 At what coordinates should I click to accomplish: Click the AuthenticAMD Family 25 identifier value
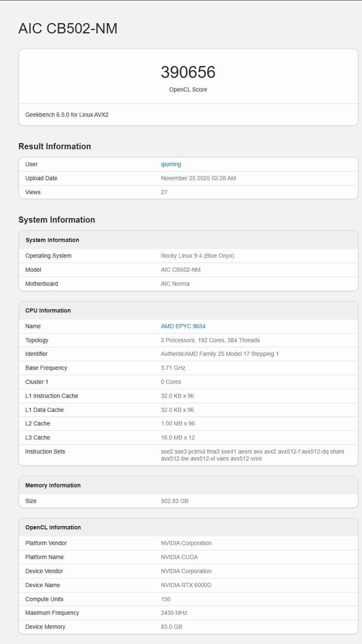(x=220, y=354)
